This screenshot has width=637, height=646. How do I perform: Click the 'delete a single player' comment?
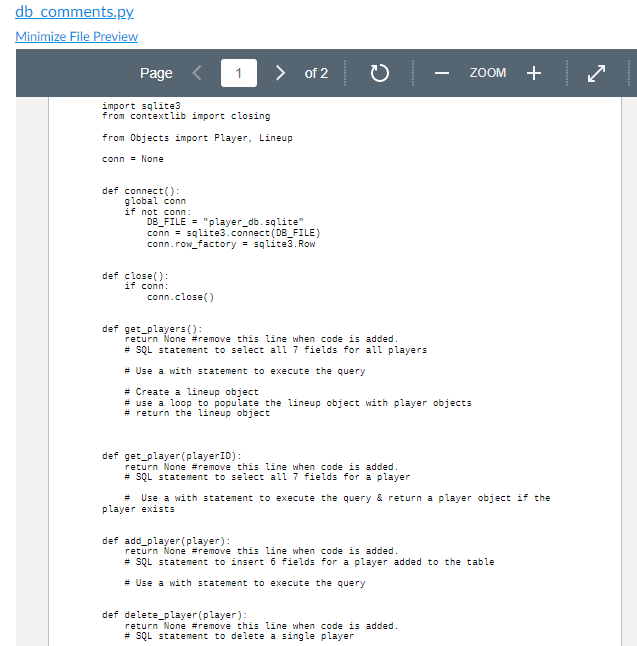[x=239, y=636]
